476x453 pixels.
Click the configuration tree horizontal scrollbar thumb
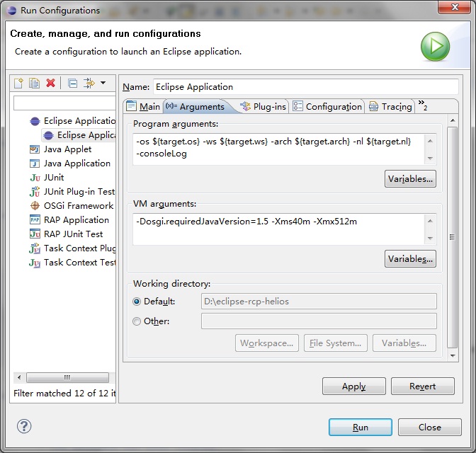click(x=67, y=377)
